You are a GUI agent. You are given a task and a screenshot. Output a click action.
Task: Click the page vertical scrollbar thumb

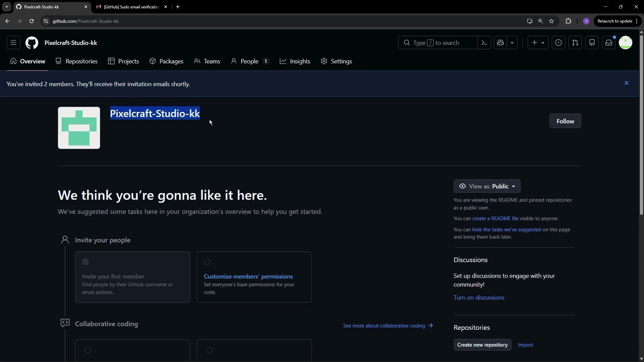point(641,124)
